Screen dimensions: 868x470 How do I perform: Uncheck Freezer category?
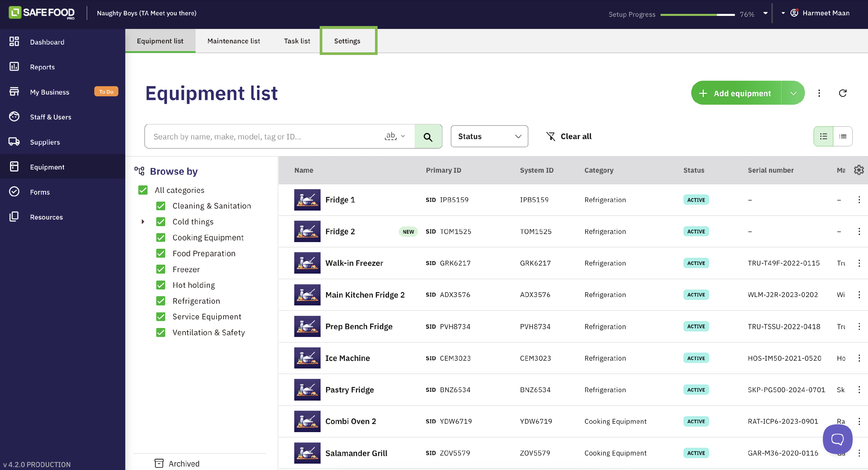pyautogui.click(x=161, y=269)
